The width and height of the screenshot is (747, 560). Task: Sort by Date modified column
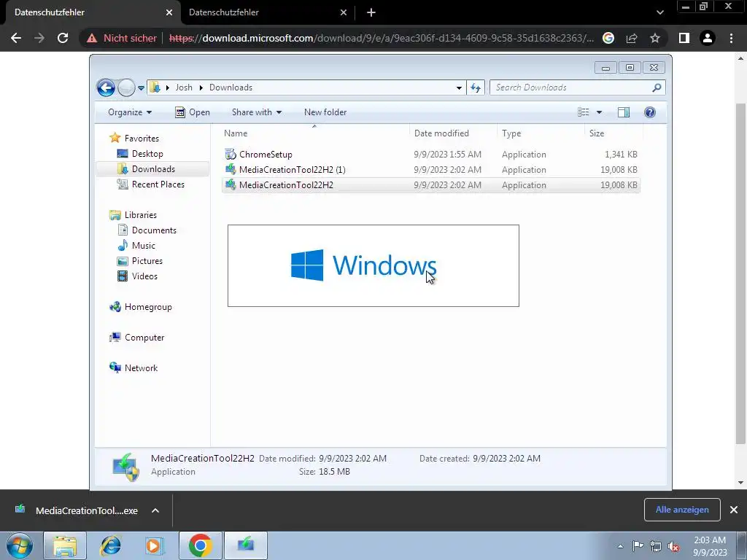453,133
